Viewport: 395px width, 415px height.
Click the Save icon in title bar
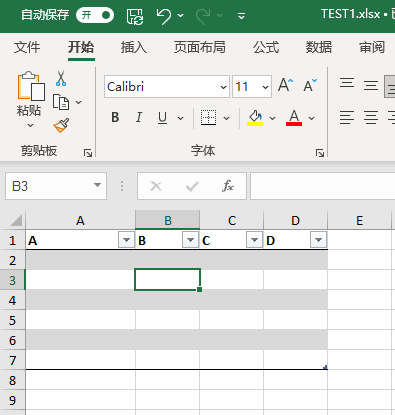[x=135, y=16]
